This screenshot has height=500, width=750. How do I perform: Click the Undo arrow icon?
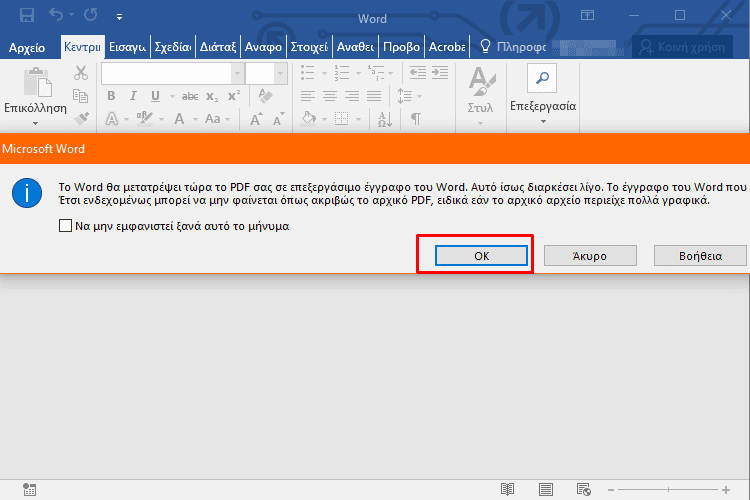(x=56, y=15)
